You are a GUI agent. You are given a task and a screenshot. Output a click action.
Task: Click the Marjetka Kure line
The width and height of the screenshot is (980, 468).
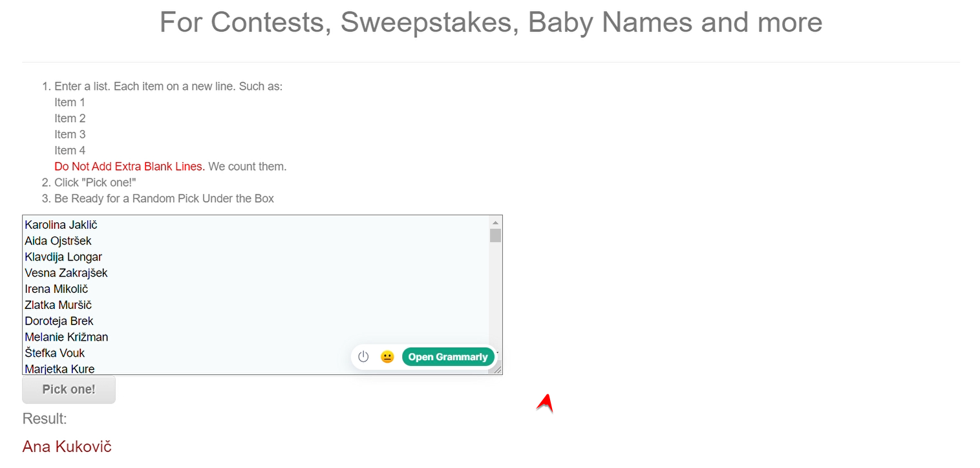click(x=59, y=368)
